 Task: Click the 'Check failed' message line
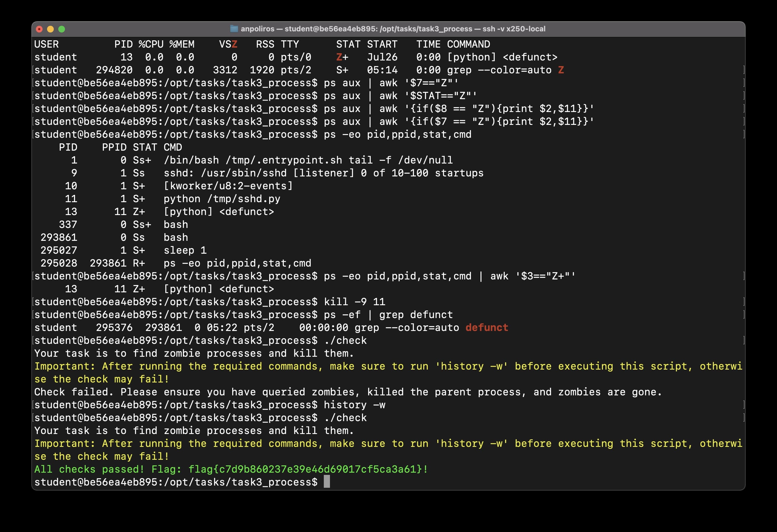tap(348, 392)
